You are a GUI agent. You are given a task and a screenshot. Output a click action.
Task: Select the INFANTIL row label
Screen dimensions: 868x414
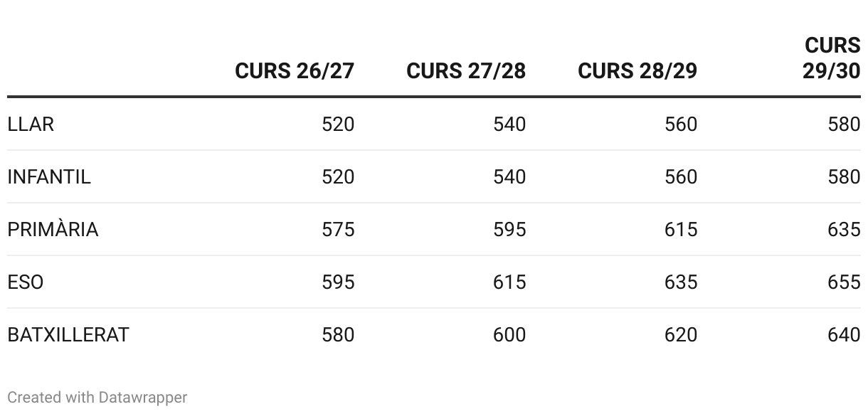[49, 177]
